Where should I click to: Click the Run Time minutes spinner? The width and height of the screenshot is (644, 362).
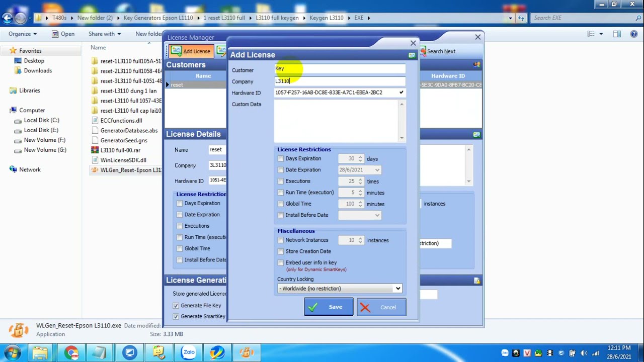(x=351, y=193)
